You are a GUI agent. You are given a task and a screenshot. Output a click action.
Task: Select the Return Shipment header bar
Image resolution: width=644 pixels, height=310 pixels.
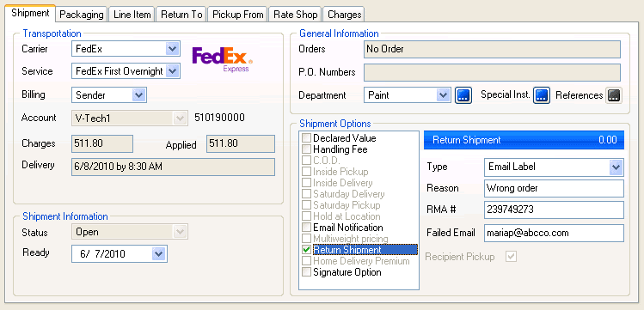coord(524,140)
